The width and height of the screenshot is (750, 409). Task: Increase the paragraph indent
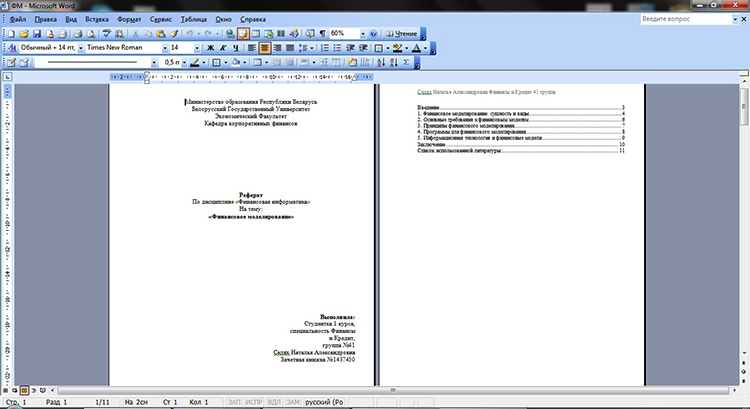(x=363, y=48)
